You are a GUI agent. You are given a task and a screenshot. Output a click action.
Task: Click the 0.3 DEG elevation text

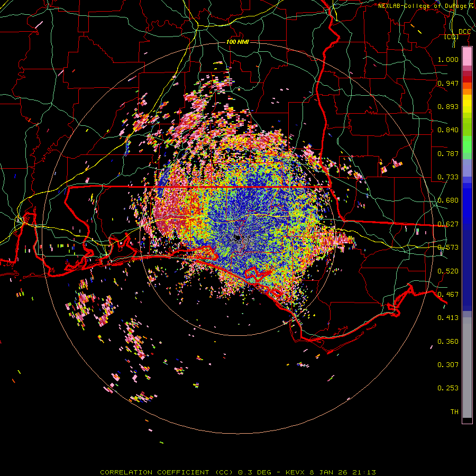click(254, 472)
